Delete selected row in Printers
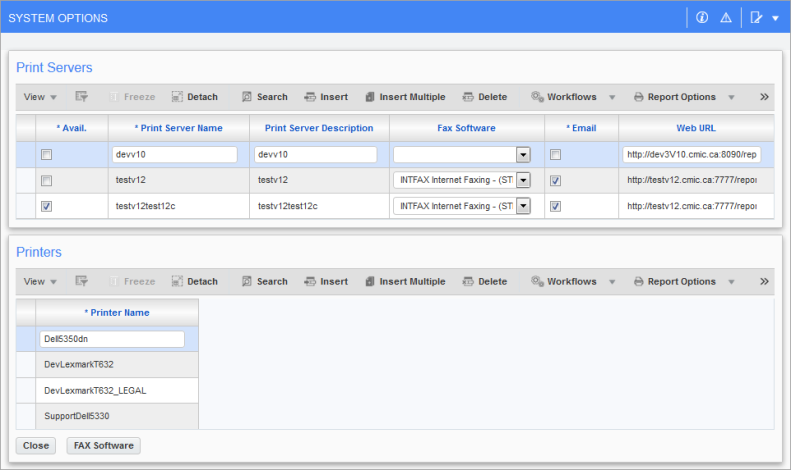The image size is (791, 470). click(x=485, y=281)
